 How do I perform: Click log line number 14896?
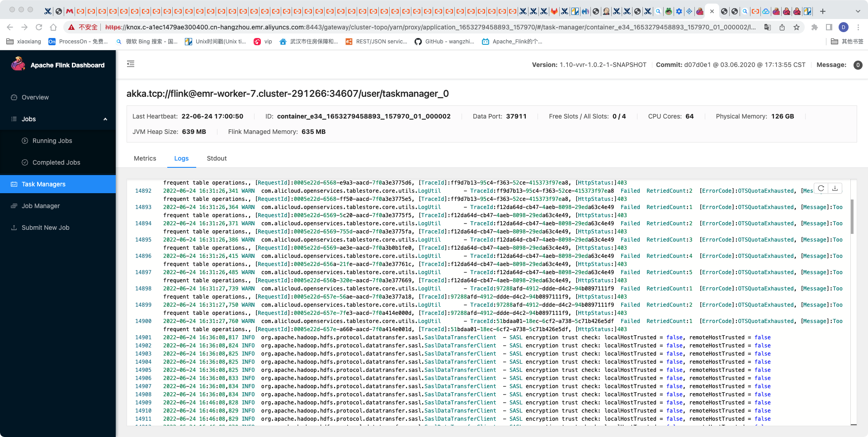tap(143, 256)
